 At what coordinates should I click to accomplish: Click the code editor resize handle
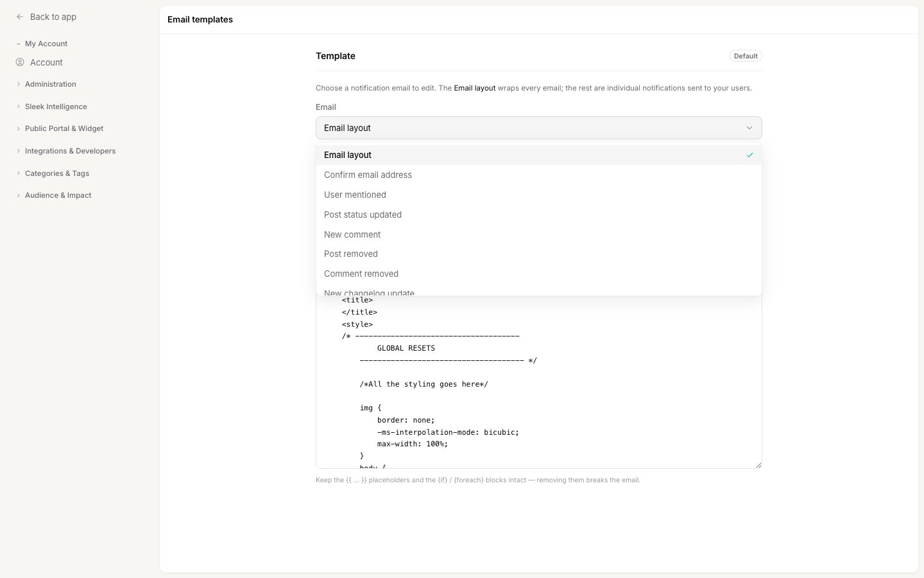point(758,465)
